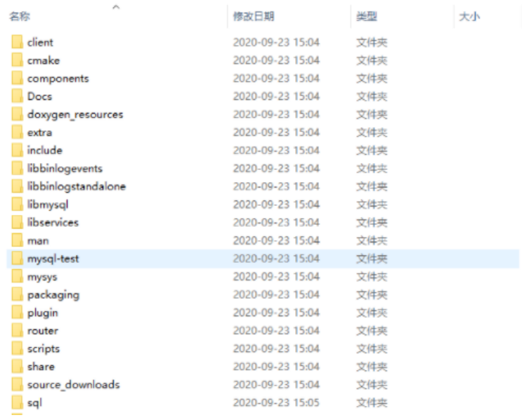
Task: Click the packaging folder icon
Action: [x=17, y=294]
